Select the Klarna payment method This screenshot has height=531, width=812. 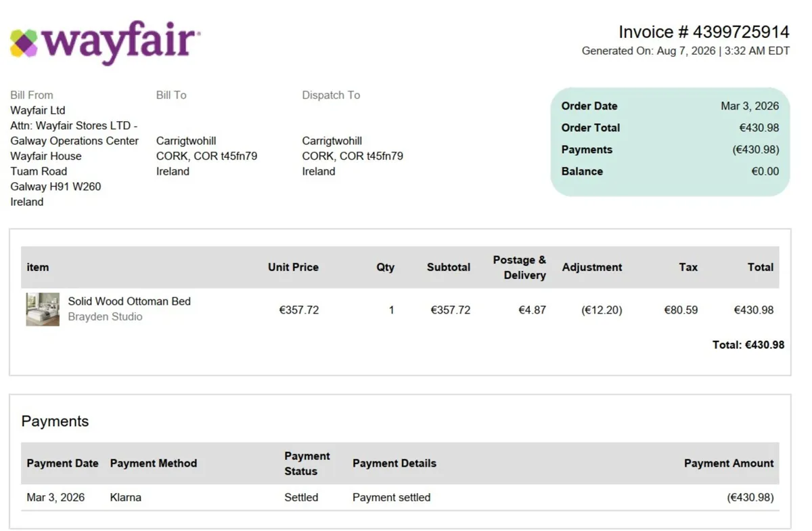(x=126, y=497)
